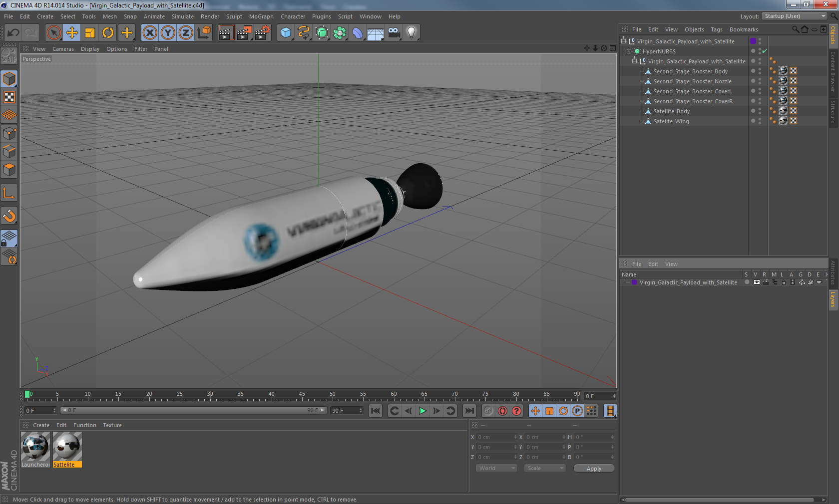
Task: Play the animation forward
Action: coord(422,411)
